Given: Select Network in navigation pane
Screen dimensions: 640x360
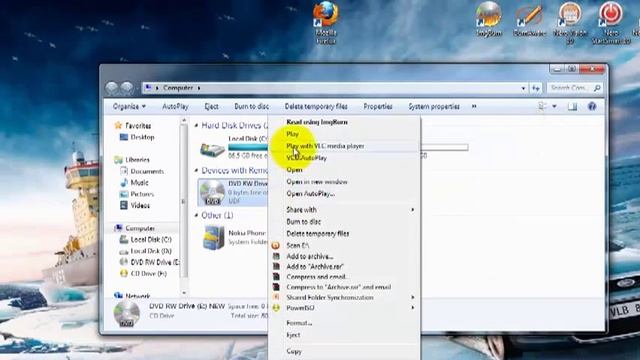Looking at the screenshot, I should coord(138,296).
